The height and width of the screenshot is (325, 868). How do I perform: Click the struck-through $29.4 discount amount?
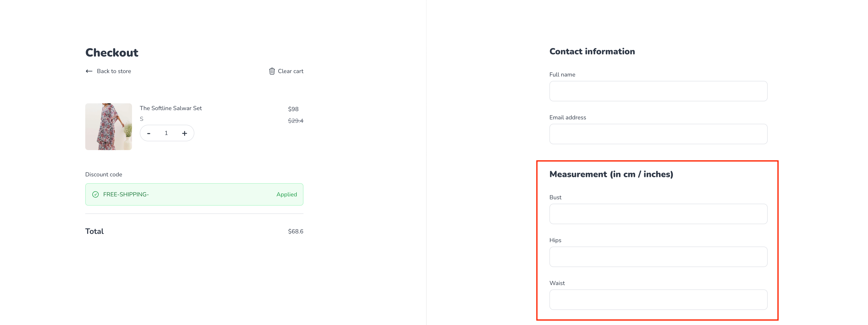click(295, 121)
